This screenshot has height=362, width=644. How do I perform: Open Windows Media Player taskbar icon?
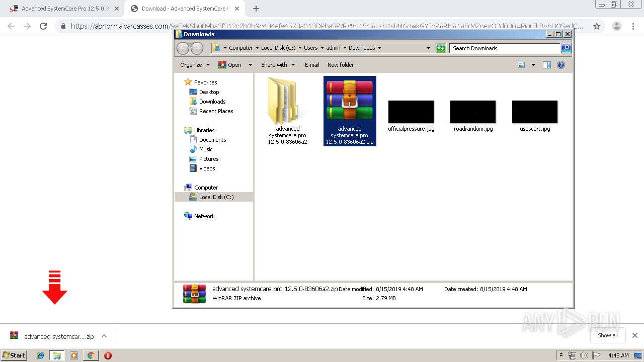pyautogui.click(x=74, y=355)
